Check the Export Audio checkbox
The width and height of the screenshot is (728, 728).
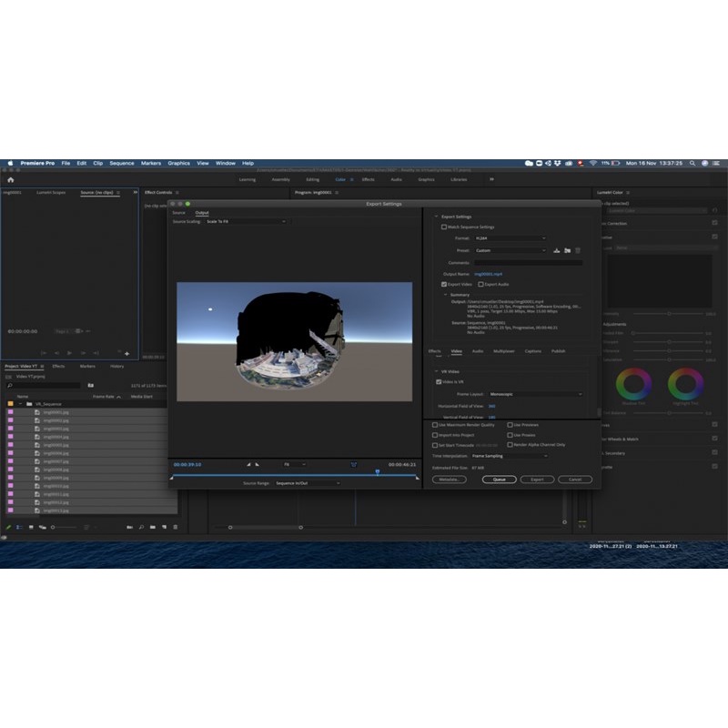[480, 285]
